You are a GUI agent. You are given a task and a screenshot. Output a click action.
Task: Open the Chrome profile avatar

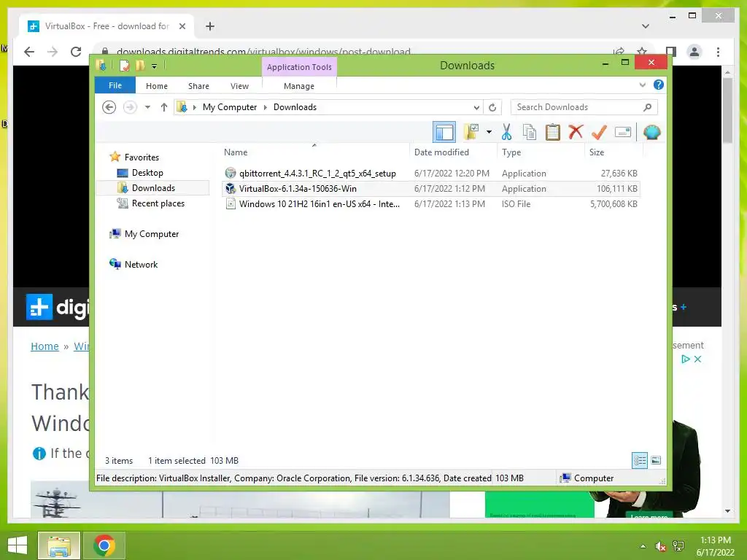(694, 52)
